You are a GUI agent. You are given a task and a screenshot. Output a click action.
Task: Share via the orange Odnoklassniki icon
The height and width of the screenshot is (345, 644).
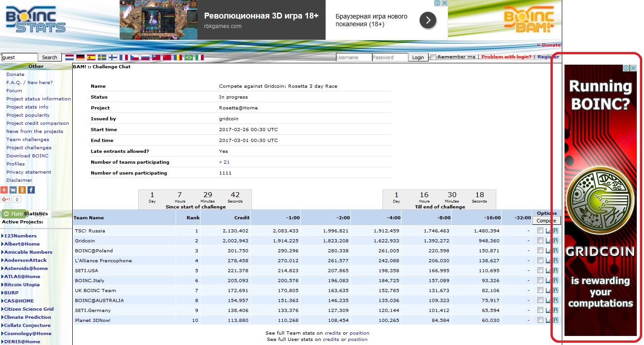click(22, 190)
